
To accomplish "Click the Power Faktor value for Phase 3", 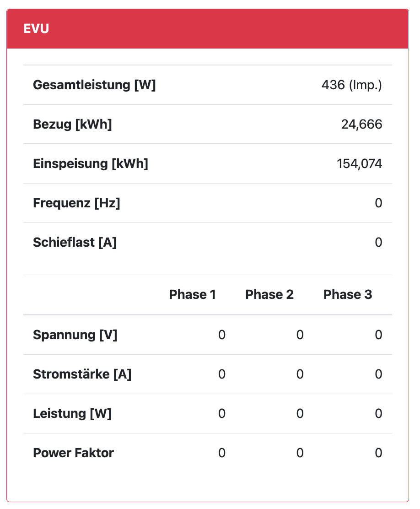I will 378,453.
